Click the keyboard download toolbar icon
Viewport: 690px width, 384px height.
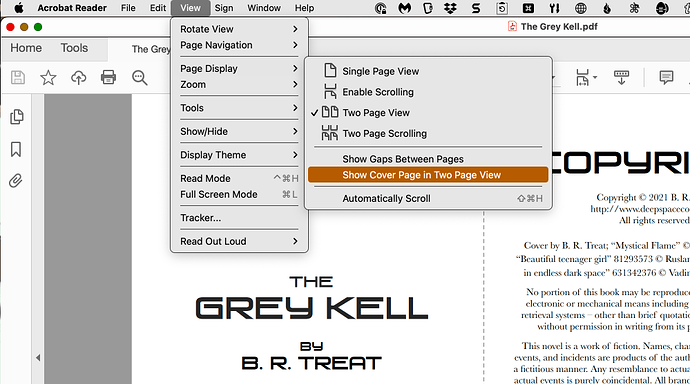tap(621, 77)
